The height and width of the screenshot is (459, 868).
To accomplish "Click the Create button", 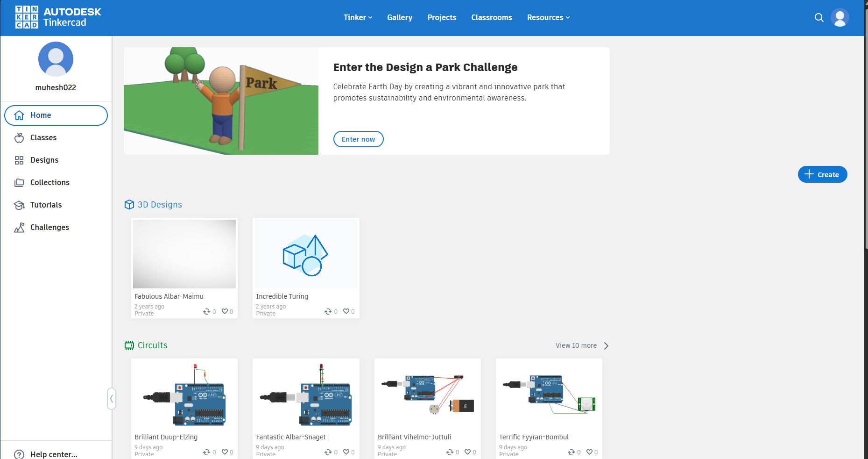I will (822, 174).
